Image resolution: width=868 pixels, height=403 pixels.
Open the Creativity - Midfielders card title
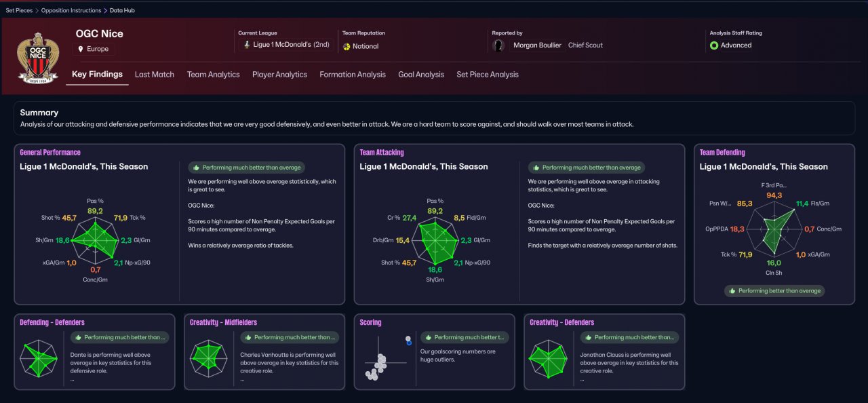[x=224, y=322]
